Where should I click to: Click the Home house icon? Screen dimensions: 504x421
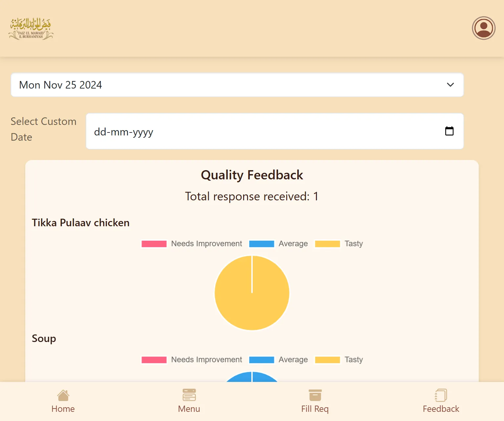click(63, 395)
